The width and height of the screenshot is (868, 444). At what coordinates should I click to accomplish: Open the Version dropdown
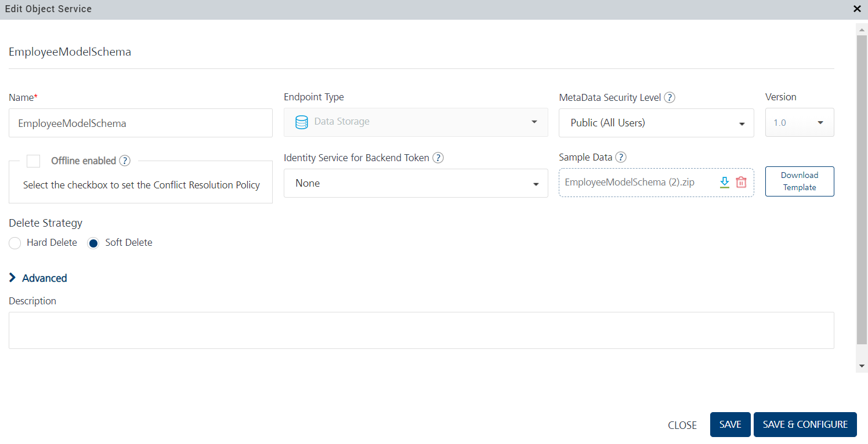tap(799, 123)
